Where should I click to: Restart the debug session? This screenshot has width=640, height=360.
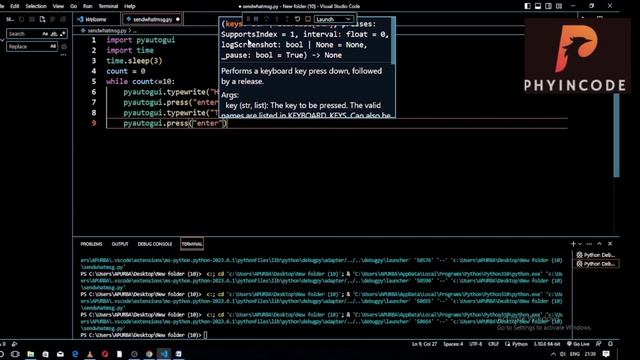(298, 19)
